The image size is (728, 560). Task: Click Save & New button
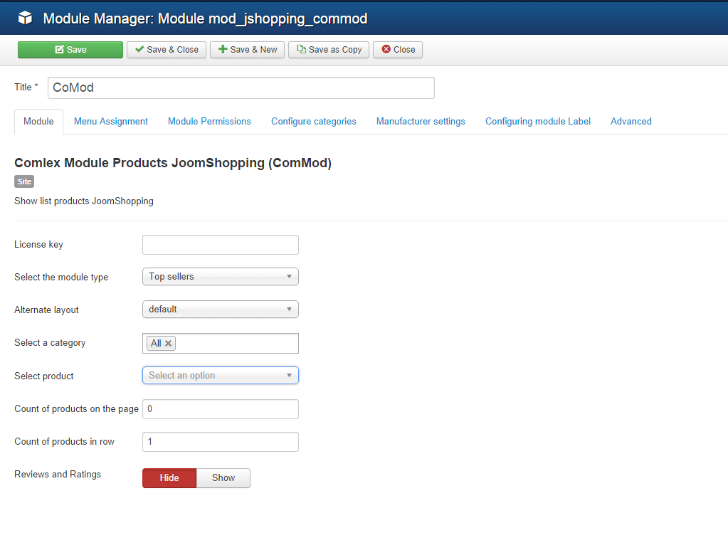pos(247,50)
